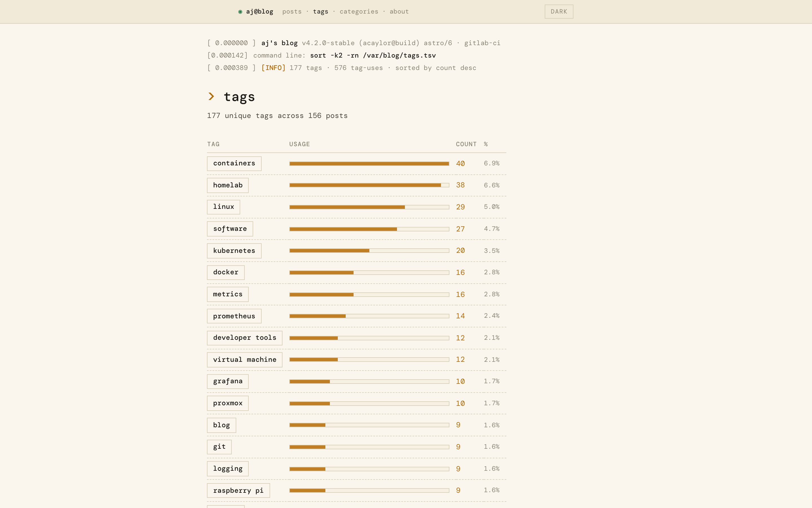Open the linux tag

(224, 207)
